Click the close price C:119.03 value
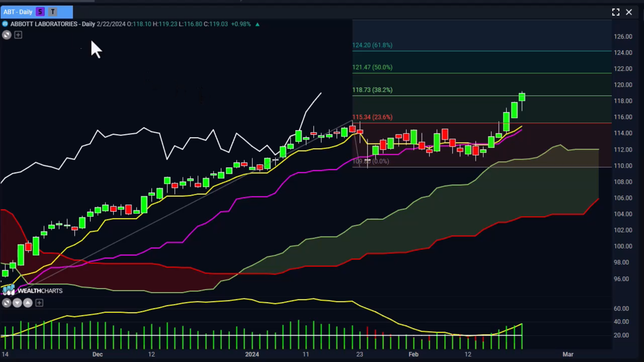 click(x=216, y=24)
